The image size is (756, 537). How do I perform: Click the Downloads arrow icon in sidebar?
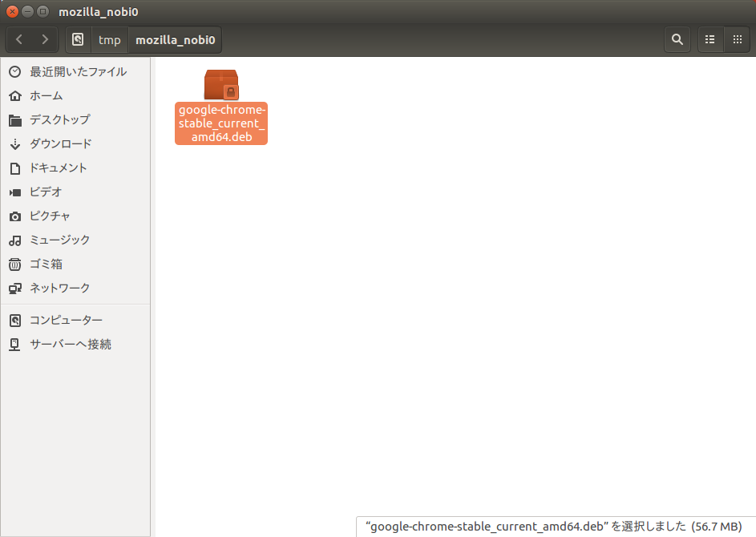(x=15, y=144)
